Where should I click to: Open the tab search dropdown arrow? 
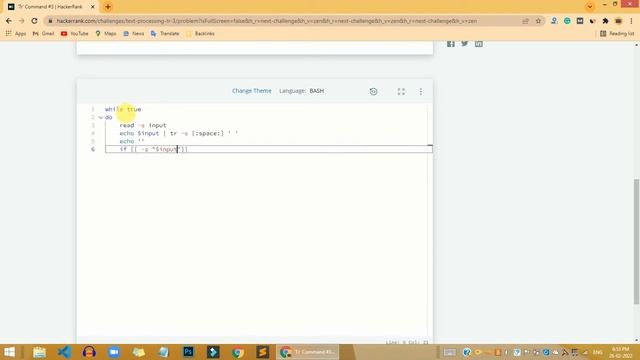coord(589,6)
